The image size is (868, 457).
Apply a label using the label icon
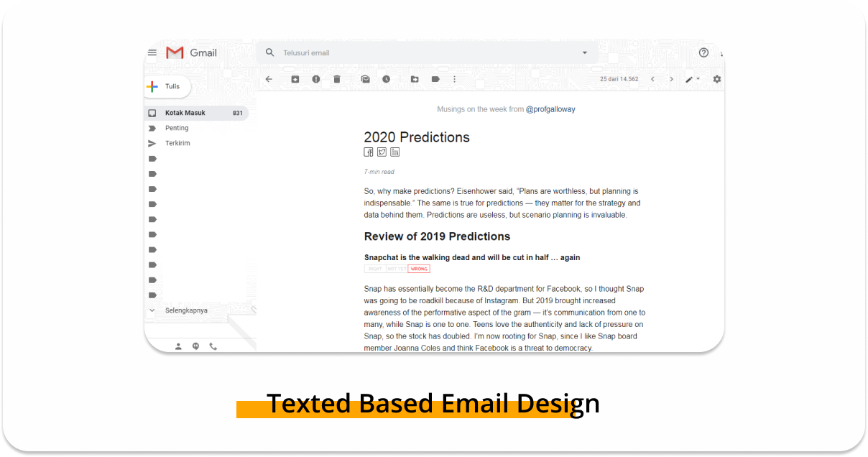435,79
